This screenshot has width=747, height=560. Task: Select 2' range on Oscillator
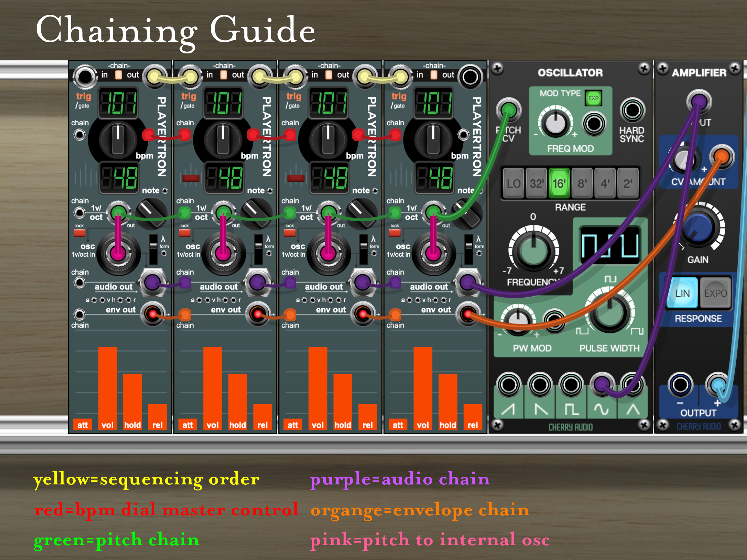coord(628,183)
